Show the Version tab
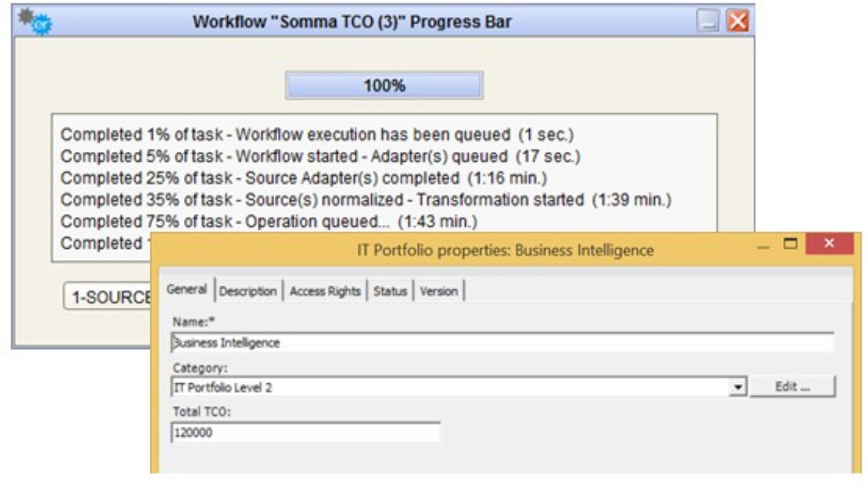This screenshot has height=486, width=868. pyautogui.click(x=439, y=291)
